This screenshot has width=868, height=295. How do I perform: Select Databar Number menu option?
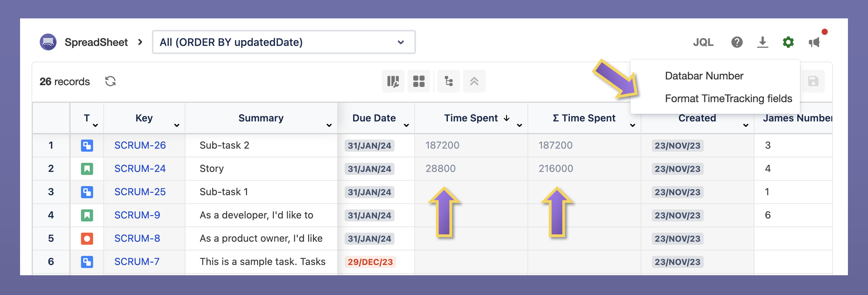tap(704, 76)
